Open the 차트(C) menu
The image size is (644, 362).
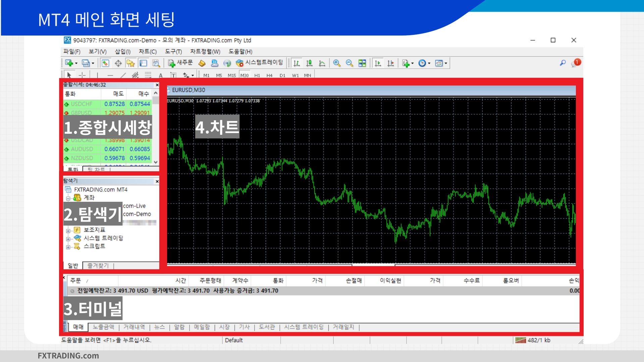click(x=148, y=52)
